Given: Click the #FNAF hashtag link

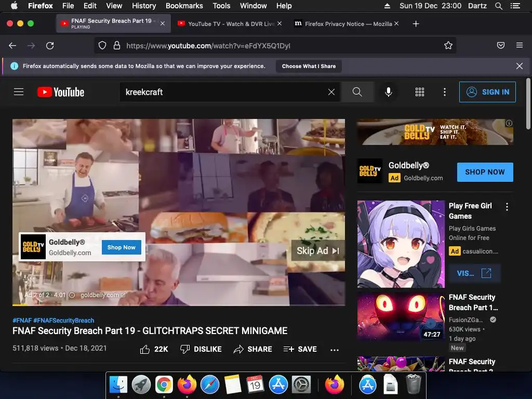Looking at the screenshot, I should point(22,320).
